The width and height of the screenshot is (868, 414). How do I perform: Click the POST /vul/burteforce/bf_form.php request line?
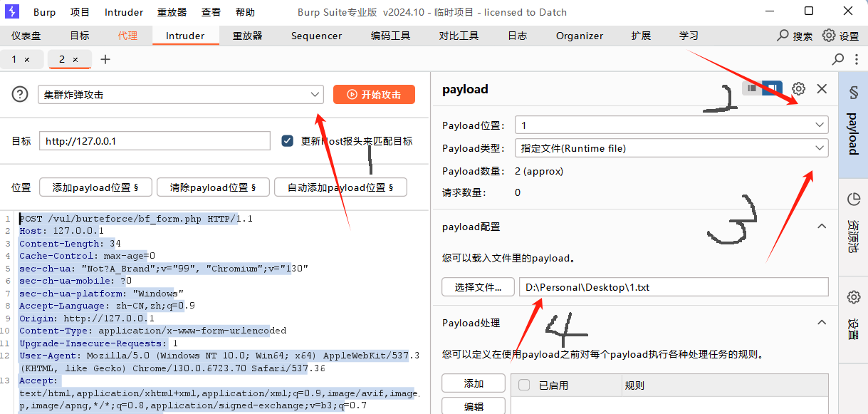[x=136, y=219]
